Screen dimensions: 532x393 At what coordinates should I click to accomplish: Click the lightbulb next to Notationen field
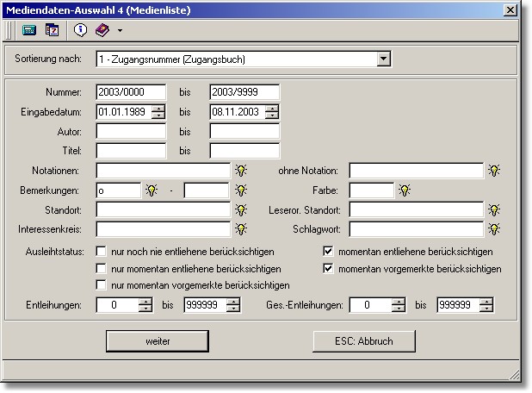[241, 171]
